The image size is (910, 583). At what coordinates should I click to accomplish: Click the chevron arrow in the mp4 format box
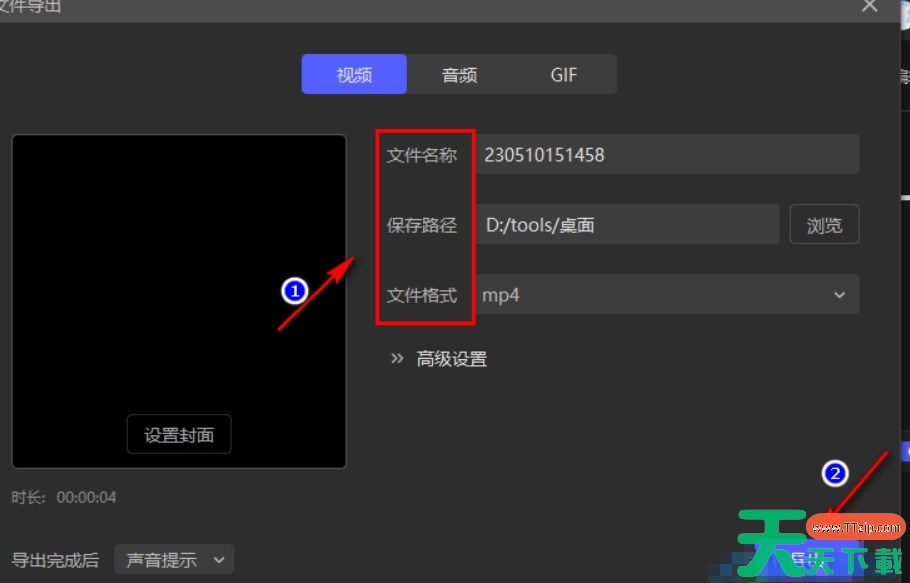click(x=839, y=295)
